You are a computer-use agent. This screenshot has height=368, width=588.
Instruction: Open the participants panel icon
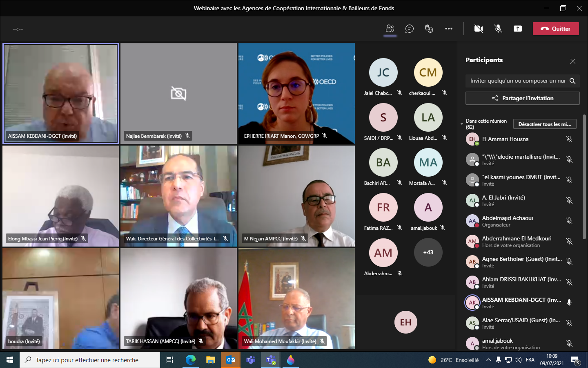(390, 29)
